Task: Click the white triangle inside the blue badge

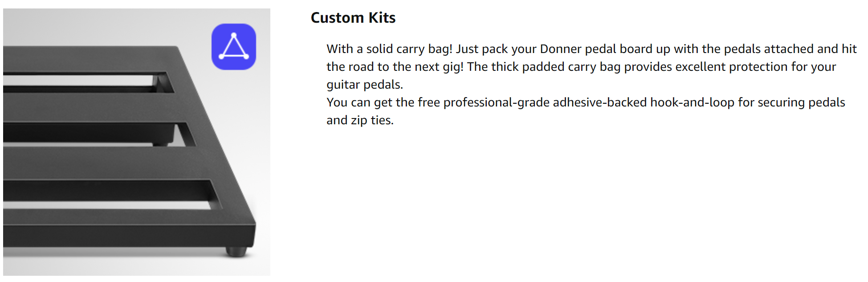Action: tap(234, 46)
